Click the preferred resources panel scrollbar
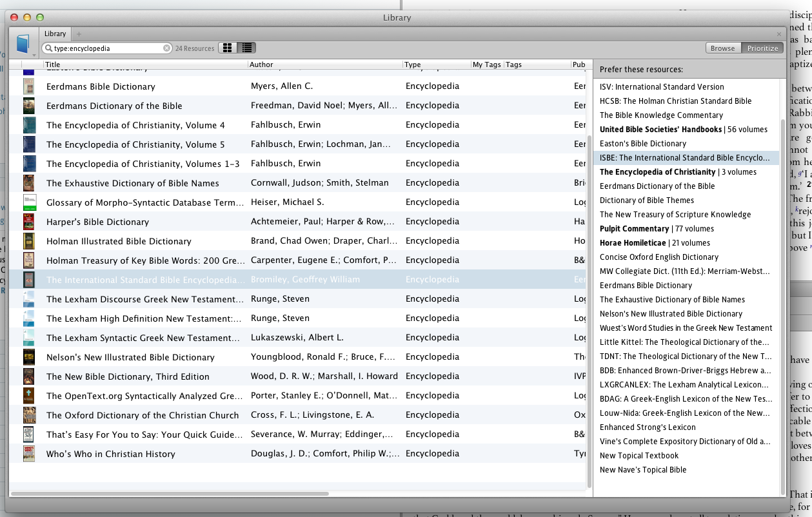The width and height of the screenshot is (812, 517). click(783, 306)
